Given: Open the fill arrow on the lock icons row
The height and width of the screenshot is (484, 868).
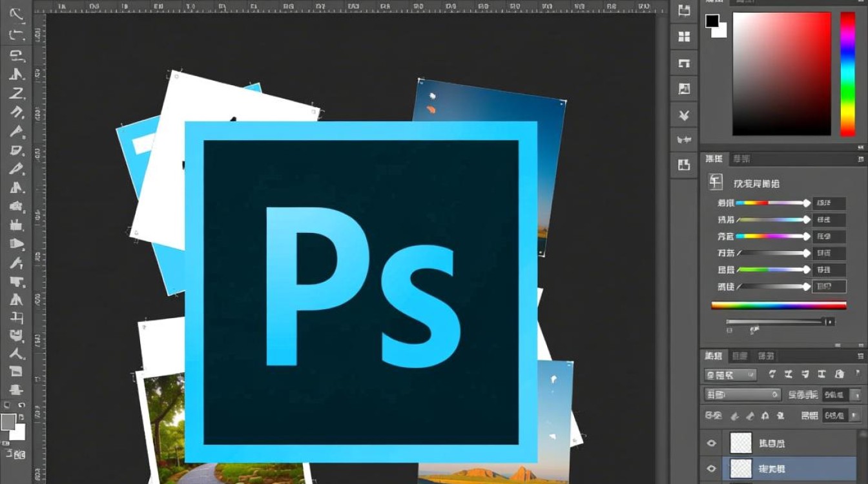Looking at the screenshot, I should [x=856, y=416].
